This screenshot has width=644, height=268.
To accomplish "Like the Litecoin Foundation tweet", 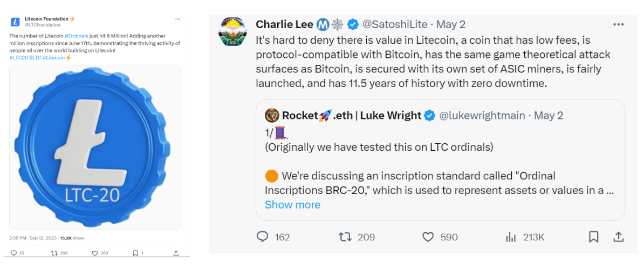I will pyautogui.click(x=94, y=253).
